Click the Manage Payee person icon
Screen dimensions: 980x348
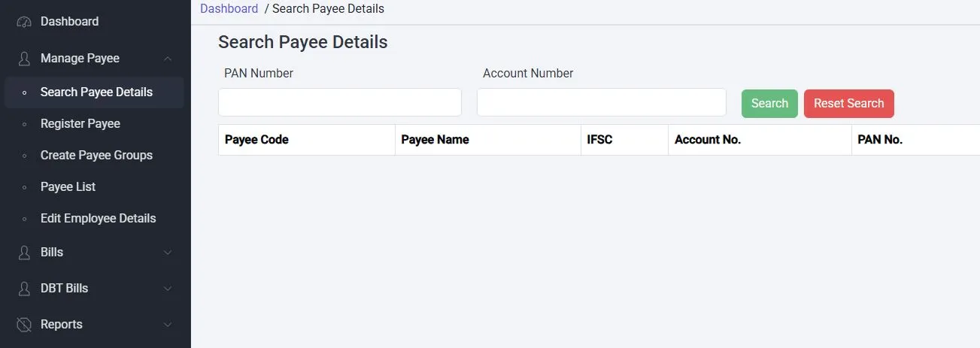pyautogui.click(x=24, y=59)
